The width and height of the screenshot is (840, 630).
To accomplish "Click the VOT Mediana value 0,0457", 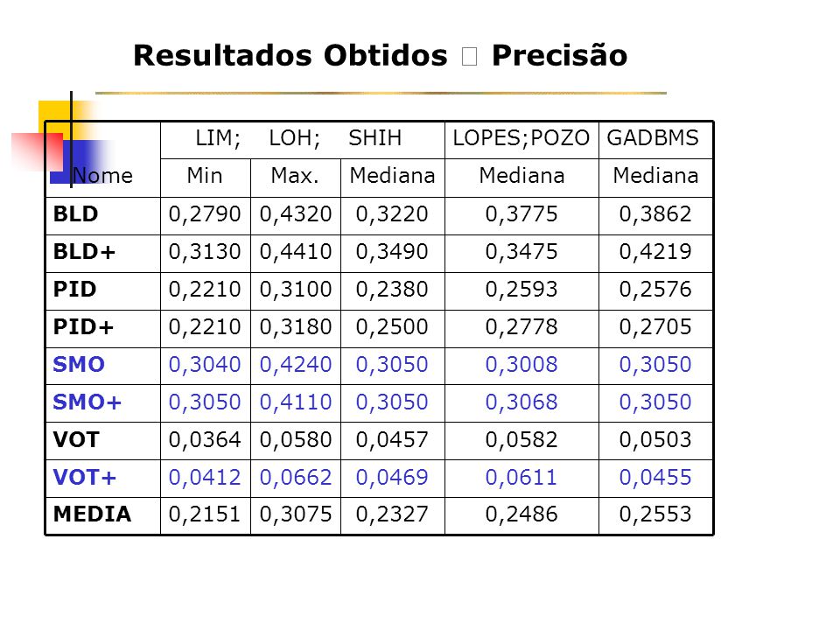I will pos(393,441).
